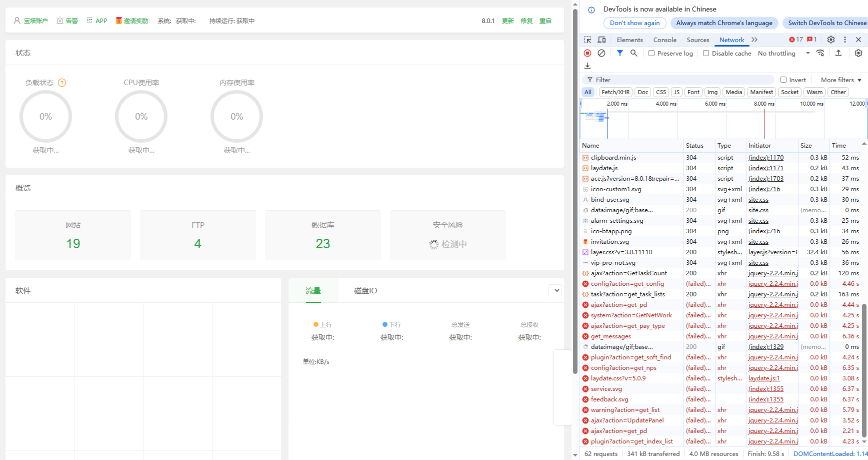The height and width of the screenshot is (460, 868).
Task: Click the 内存使用率 0% gauge
Action: (x=236, y=117)
